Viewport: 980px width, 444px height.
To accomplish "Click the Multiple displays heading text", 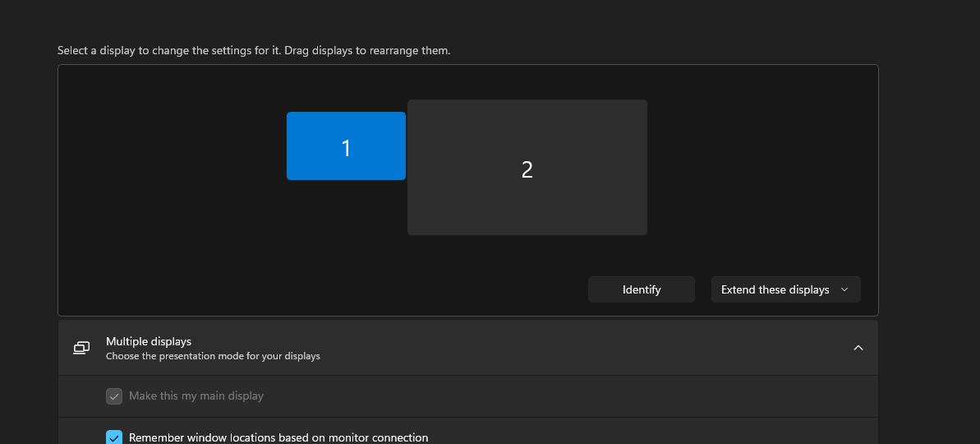I will click(x=148, y=341).
